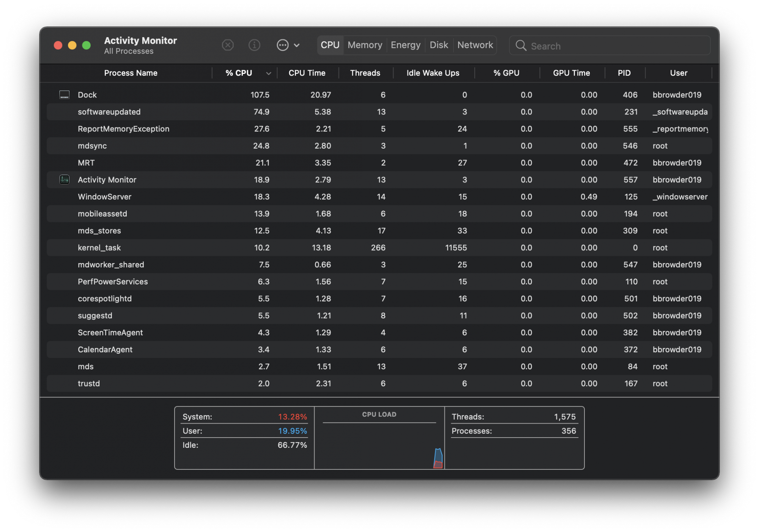Click Dock CPU value 107.5
759x532 pixels.
coord(260,95)
